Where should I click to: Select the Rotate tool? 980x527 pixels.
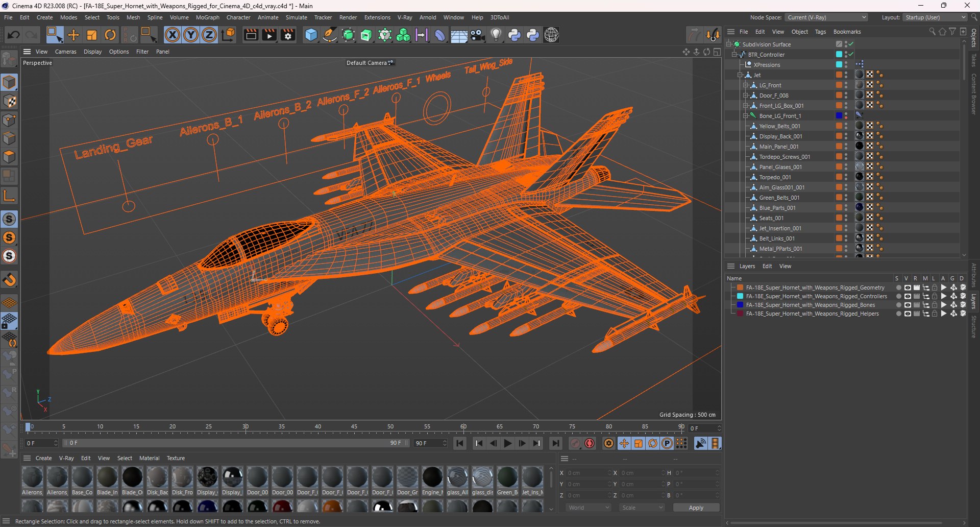(x=110, y=35)
